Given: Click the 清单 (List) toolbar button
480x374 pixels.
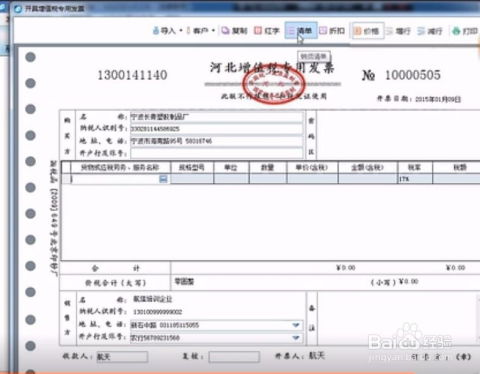Looking at the screenshot, I should 300,31.
